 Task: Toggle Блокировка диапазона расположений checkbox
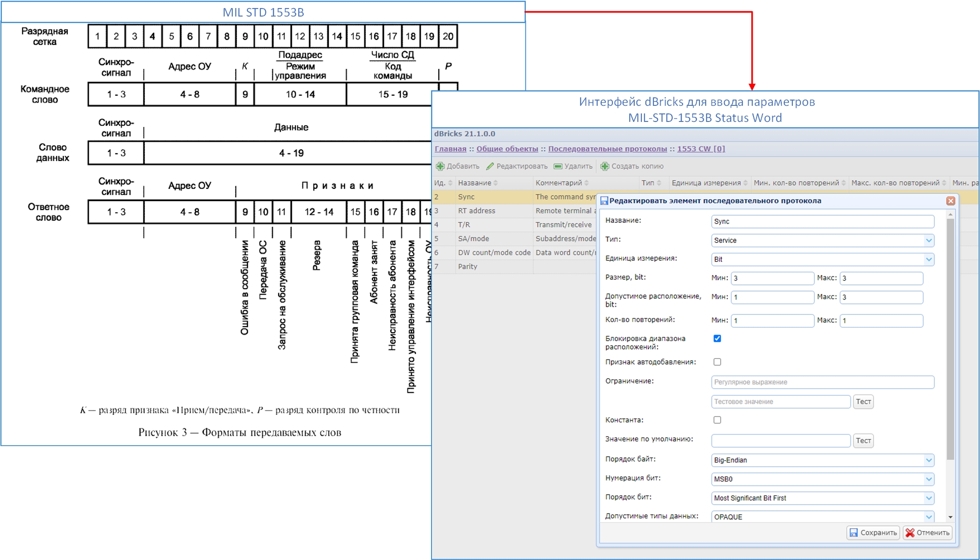point(717,339)
